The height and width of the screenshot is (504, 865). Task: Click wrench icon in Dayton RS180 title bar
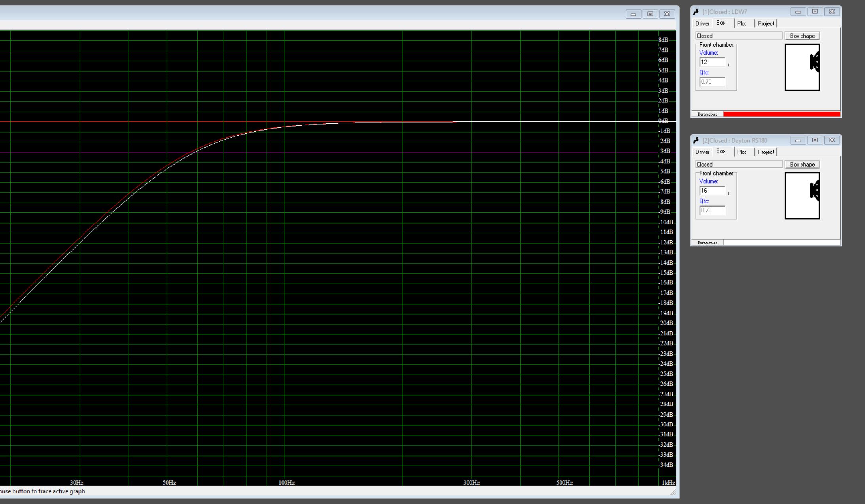696,140
